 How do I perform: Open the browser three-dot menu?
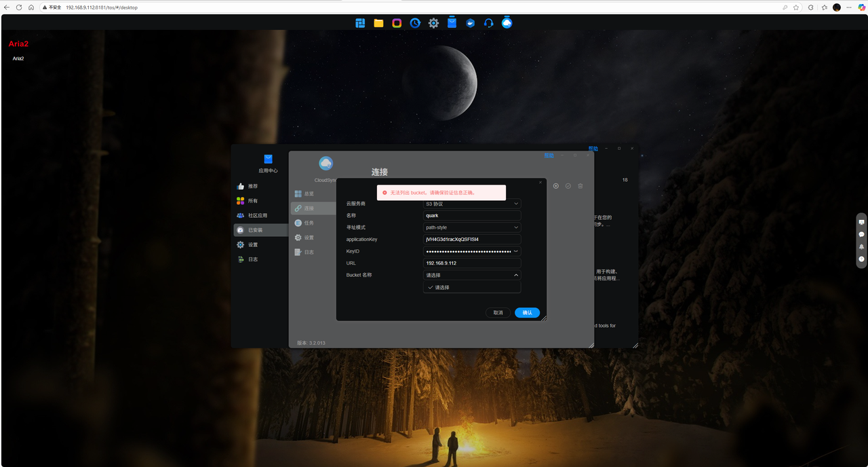[849, 7]
